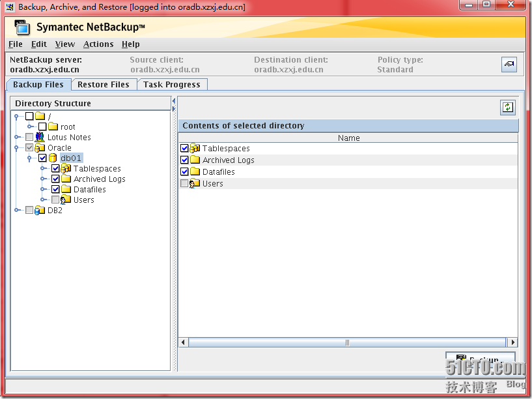Expand the DB2 tree node

[x=17, y=210]
